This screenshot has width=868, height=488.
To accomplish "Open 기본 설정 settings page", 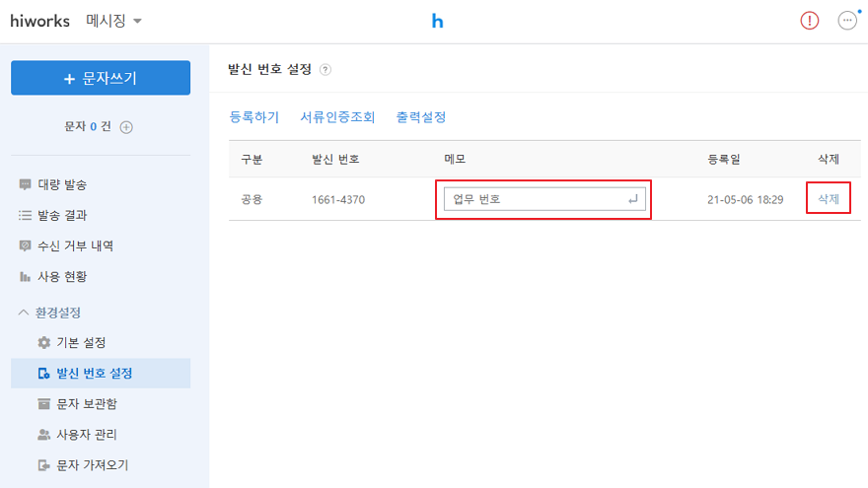I will click(80, 342).
